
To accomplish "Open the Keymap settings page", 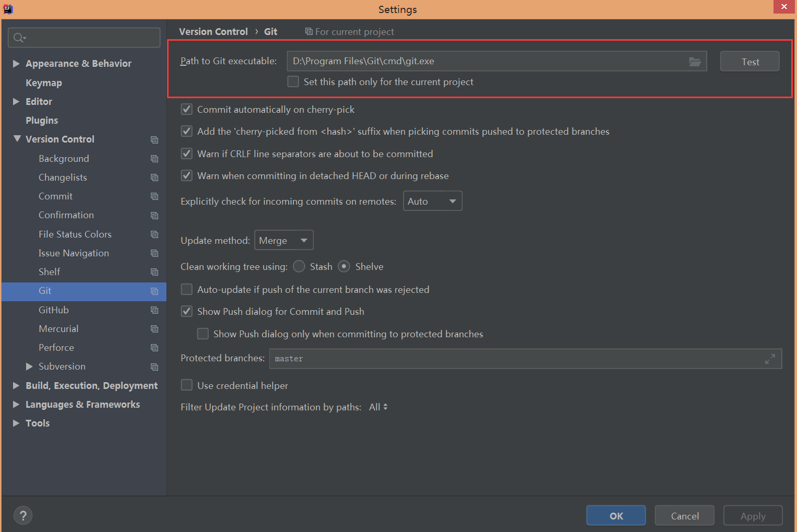I will 44,82.
